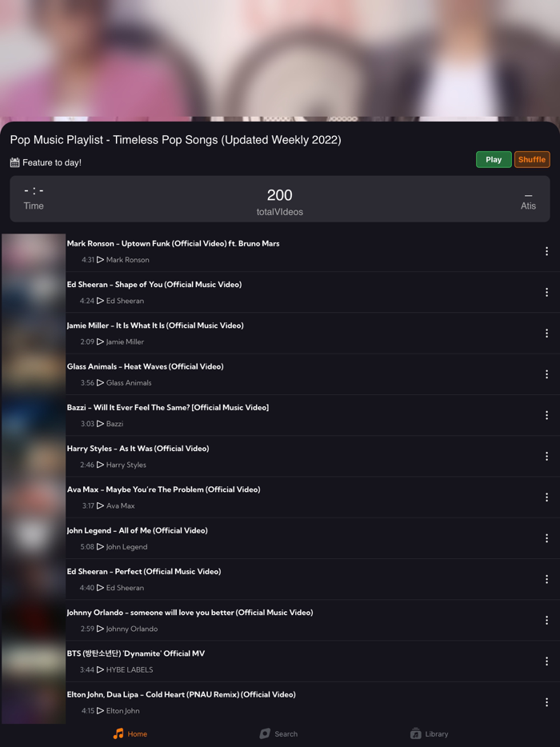Click the Uptown Funk video thumbnail
This screenshot has height=747, width=560.
[x=33, y=250]
